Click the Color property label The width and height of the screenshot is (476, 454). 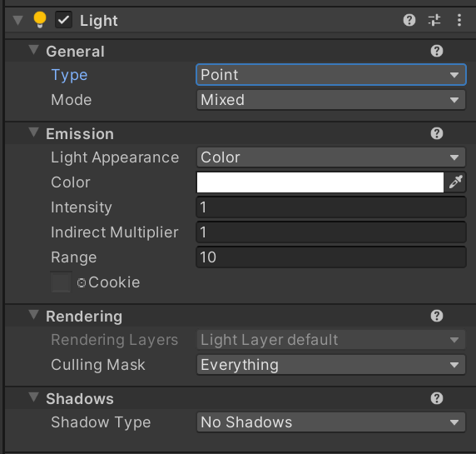pyautogui.click(x=71, y=182)
